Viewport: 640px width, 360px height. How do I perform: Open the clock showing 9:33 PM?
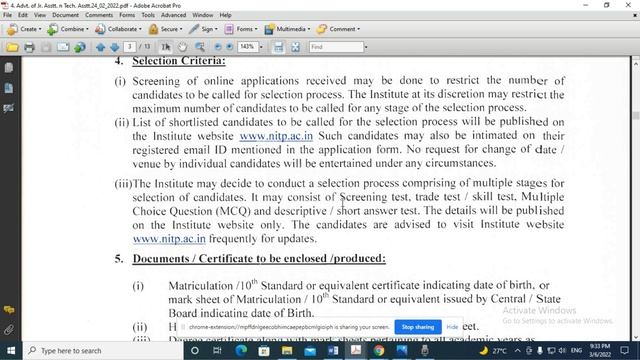click(x=600, y=351)
